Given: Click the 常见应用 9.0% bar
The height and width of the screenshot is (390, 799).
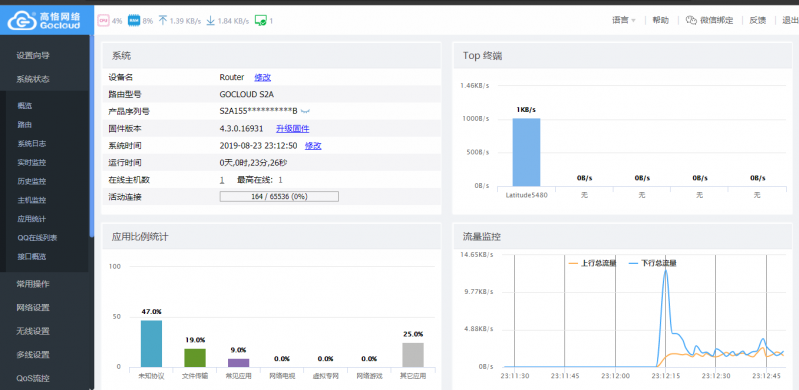Looking at the screenshot, I should (x=238, y=362).
